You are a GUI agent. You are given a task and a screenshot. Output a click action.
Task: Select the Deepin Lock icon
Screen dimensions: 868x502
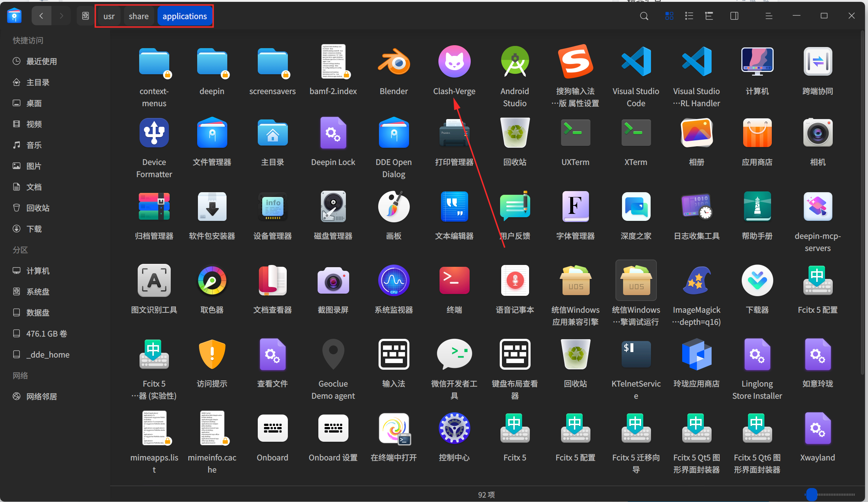tap(333, 133)
